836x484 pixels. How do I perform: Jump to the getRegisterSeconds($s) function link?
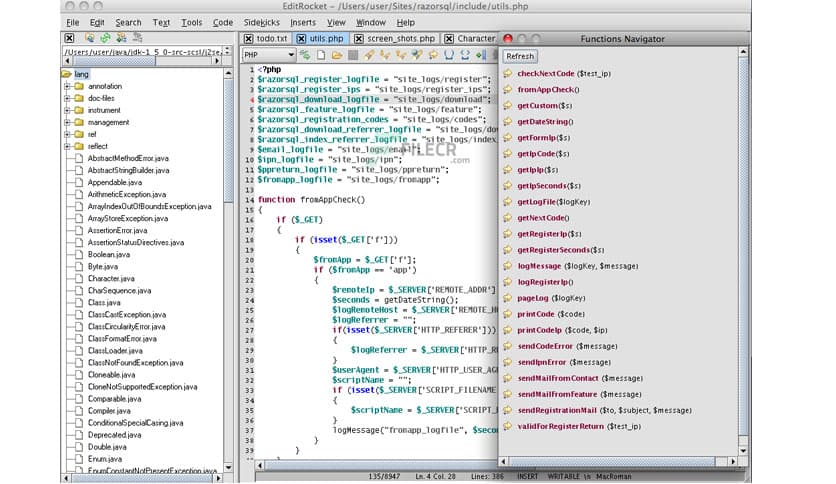pos(560,249)
